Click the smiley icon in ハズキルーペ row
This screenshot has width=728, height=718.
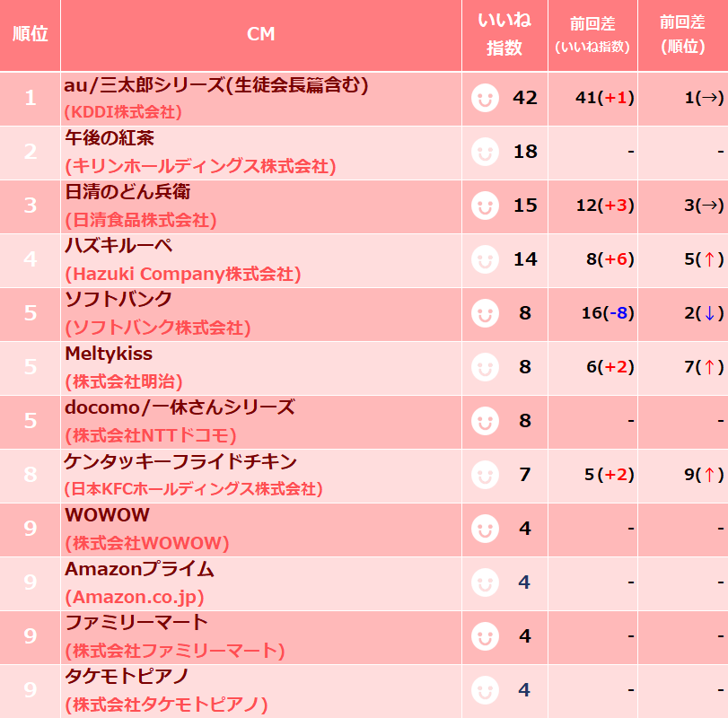485,259
